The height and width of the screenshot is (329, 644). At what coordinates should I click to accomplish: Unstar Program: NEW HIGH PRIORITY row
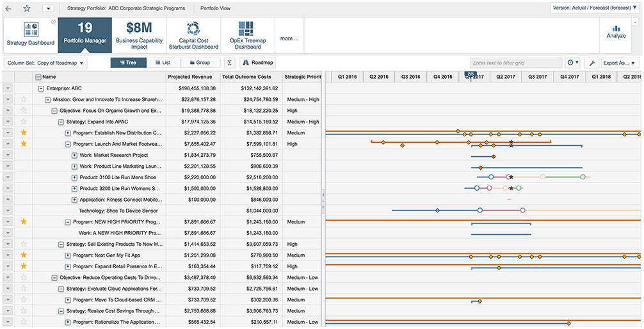click(24, 221)
